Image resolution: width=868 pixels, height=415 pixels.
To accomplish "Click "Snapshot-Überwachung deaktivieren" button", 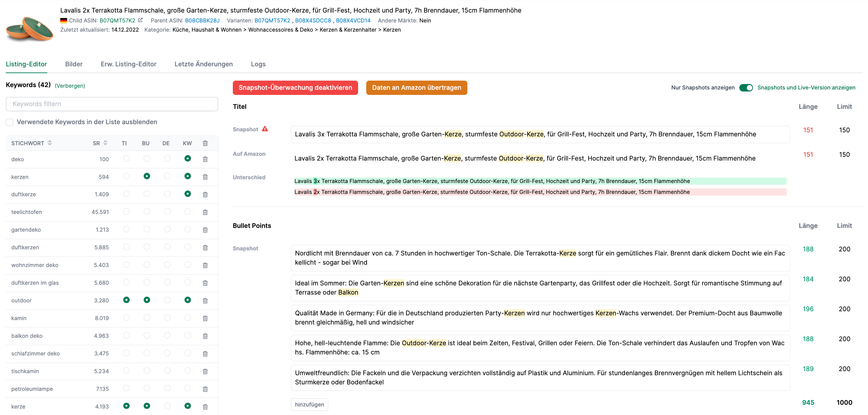I will (x=295, y=87).
